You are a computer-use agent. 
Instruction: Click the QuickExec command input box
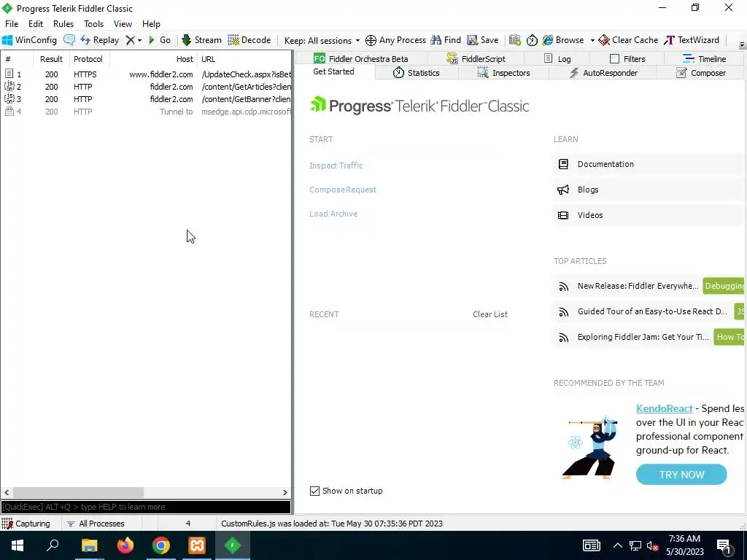pyautogui.click(x=146, y=507)
